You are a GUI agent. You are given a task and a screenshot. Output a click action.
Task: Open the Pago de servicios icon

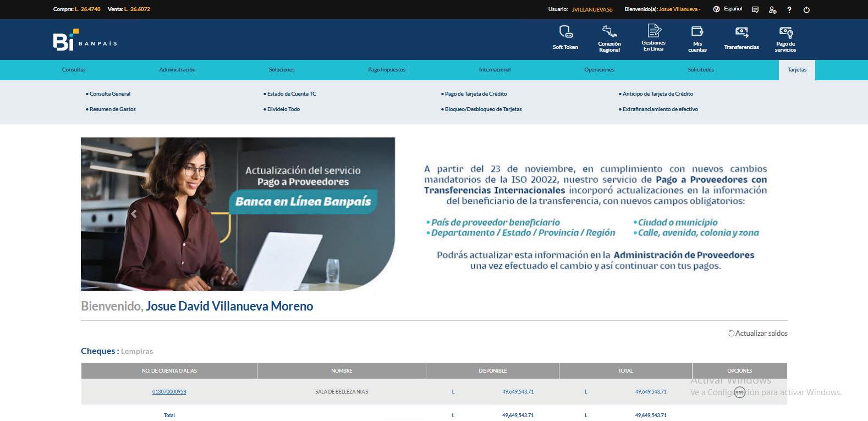(785, 32)
